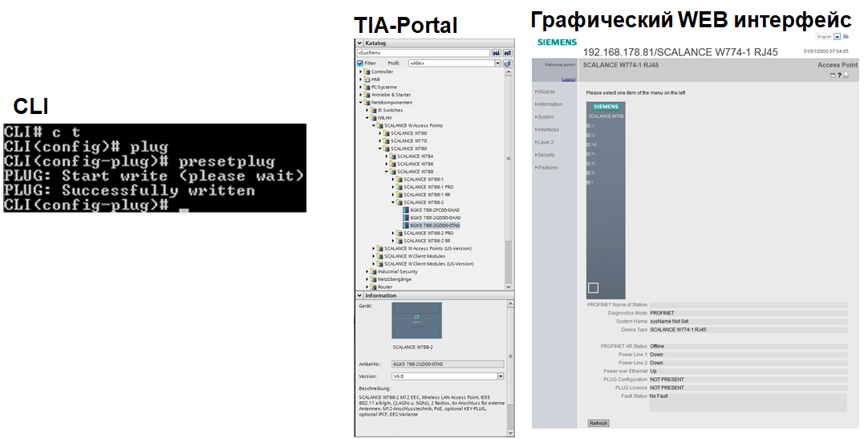
Task: Click the Artikel-Nr. field with 6GK5 788-2GD00-0TA0
Action: [x=448, y=364]
